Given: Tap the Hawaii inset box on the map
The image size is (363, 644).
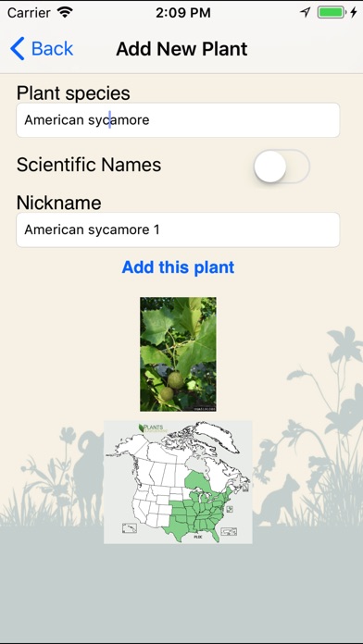Looking at the screenshot, I should click(130, 528).
